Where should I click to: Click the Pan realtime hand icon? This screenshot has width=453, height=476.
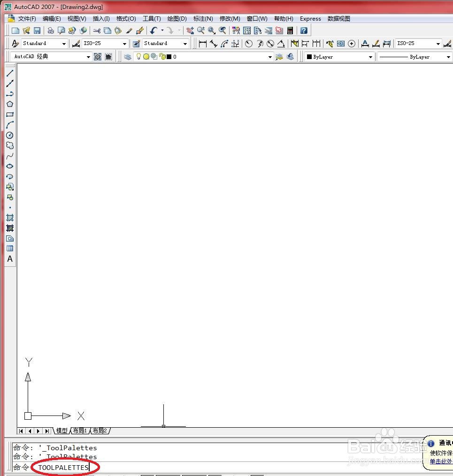tap(190, 30)
